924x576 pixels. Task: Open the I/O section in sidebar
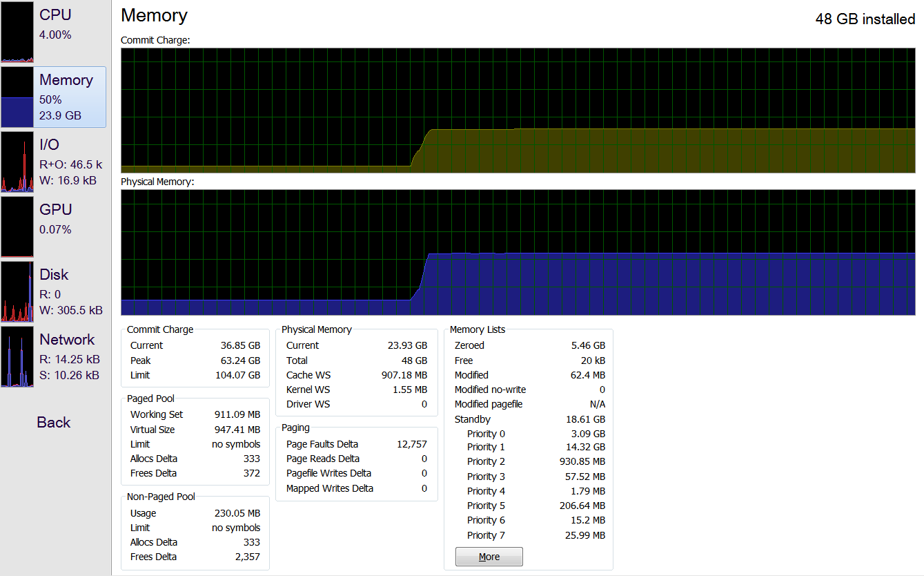tap(53, 162)
